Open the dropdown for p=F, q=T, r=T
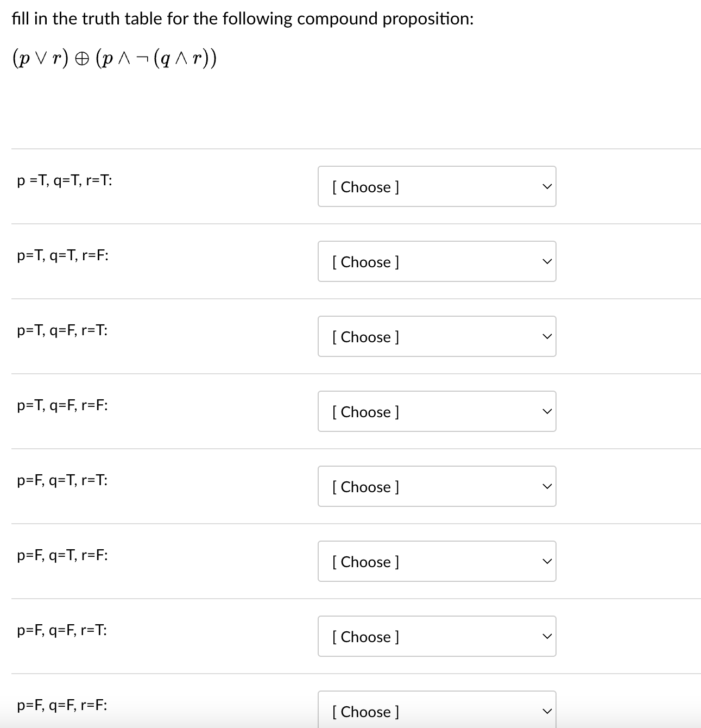 tap(437, 486)
